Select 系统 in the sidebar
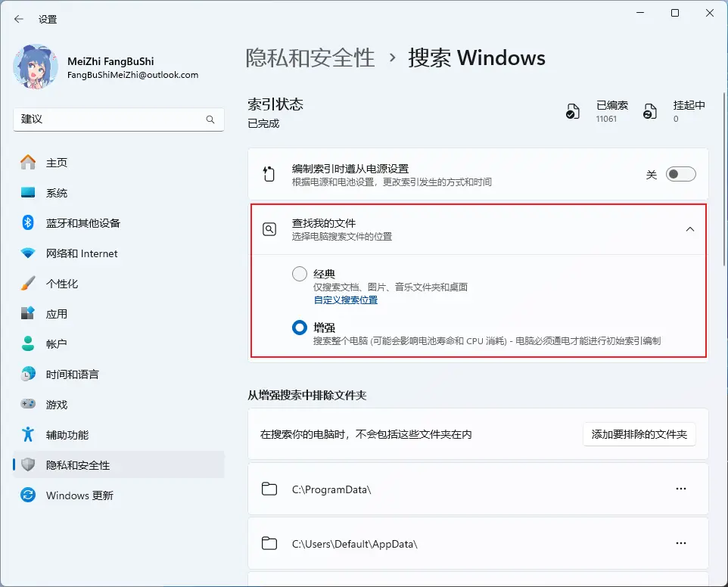Image resolution: width=728 pixels, height=587 pixels. 57,193
